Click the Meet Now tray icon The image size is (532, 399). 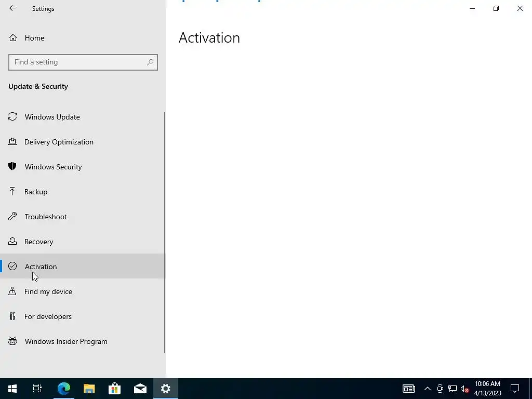click(440, 389)
